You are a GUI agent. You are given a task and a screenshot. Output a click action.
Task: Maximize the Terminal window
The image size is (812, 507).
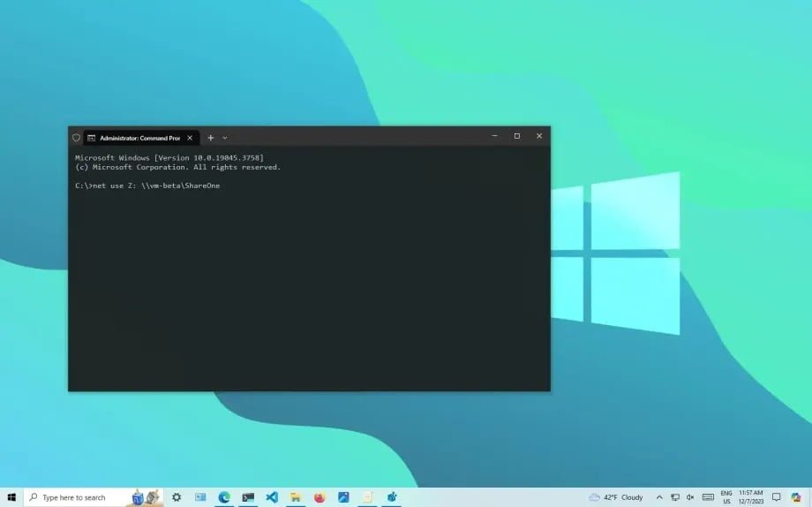coord(516,136)
